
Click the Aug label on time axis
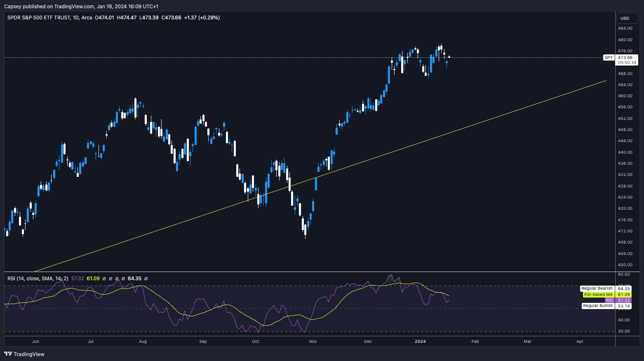143,341
